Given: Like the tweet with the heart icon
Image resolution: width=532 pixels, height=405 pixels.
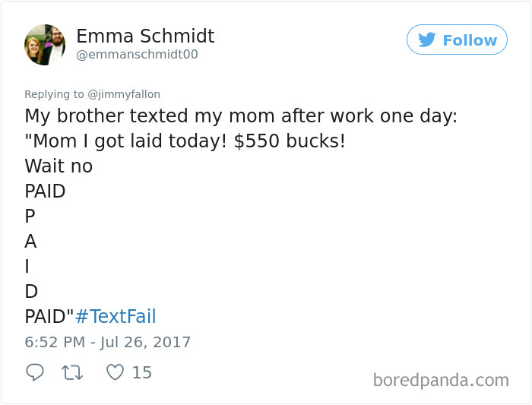Looking at the screenshot, I should [115, 372].
